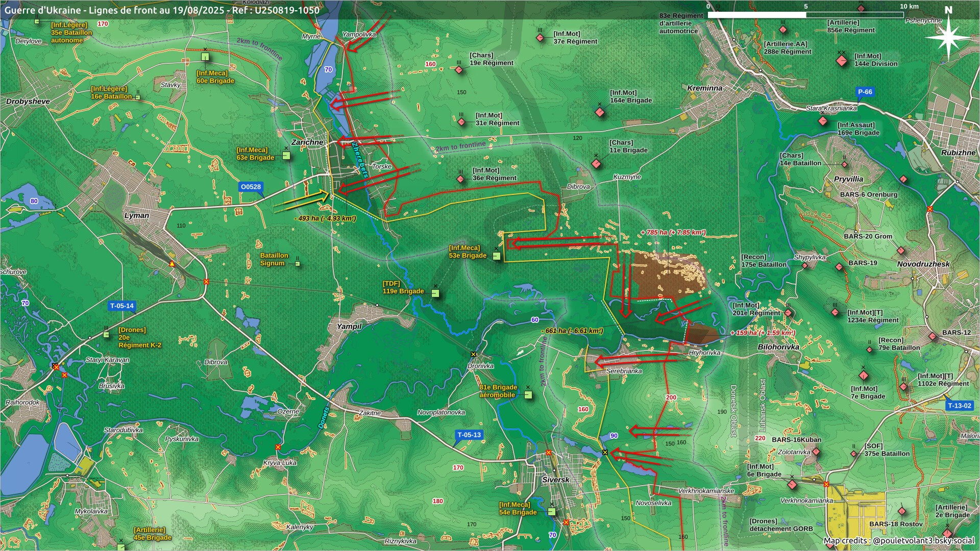This screenshot has height=551, width=980.
Task: Click the Novodruzhesk label
Action: [923, 264]
